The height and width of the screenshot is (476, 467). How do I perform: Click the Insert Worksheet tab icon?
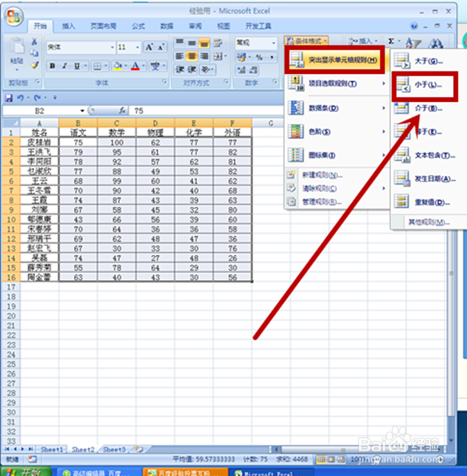coord(139,449)
